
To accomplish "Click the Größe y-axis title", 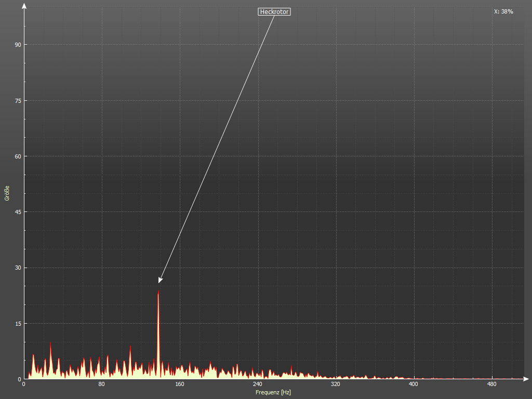I will (7, 193).
